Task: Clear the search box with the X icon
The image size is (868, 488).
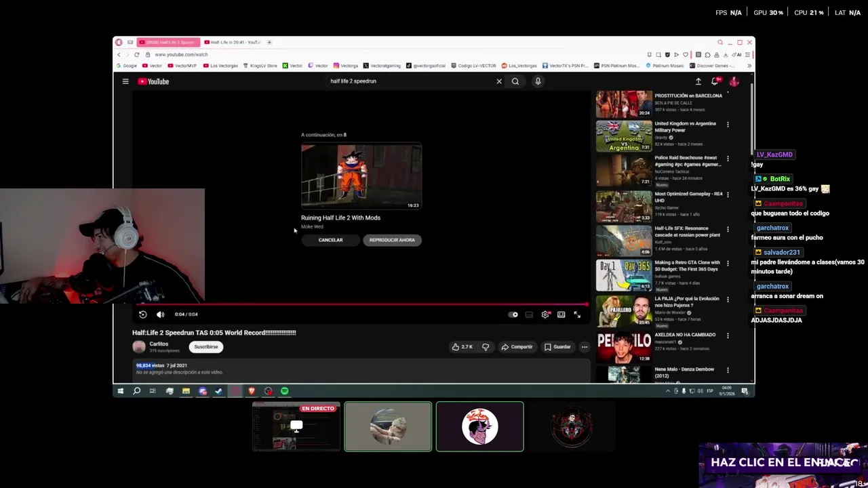Action: [x=499, y=81]
